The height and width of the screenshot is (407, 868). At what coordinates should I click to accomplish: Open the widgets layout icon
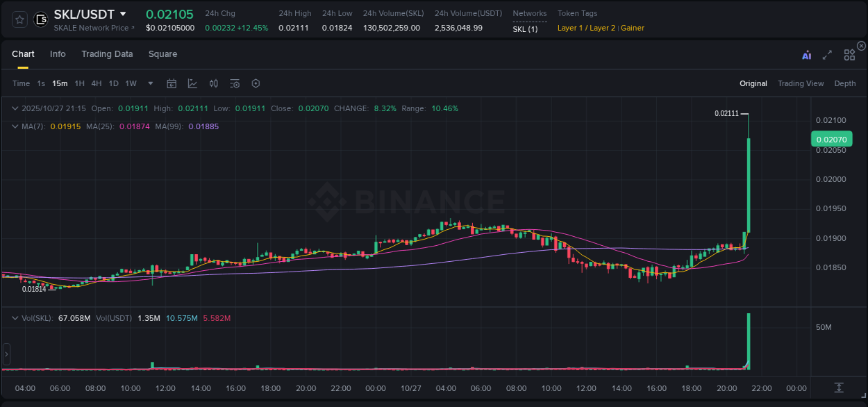click(x=849, y=54)
